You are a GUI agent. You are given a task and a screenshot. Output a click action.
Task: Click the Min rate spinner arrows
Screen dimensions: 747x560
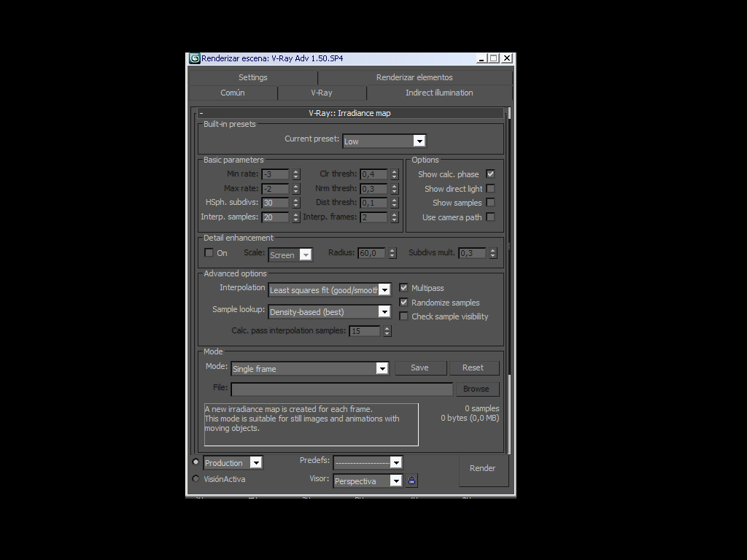(296, 174)
